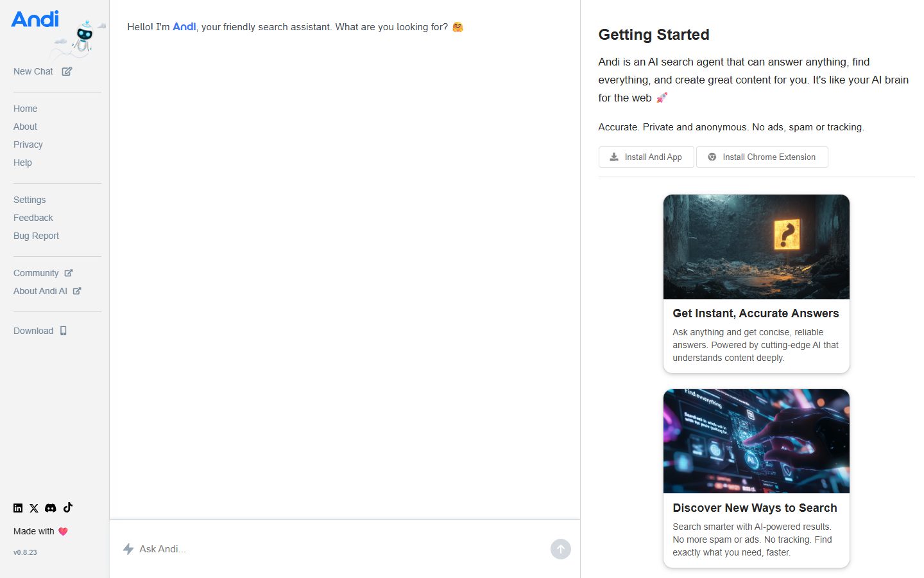Click the New Chat compose icon
This screenshot has width=924, height=578.
pos(67,71)
